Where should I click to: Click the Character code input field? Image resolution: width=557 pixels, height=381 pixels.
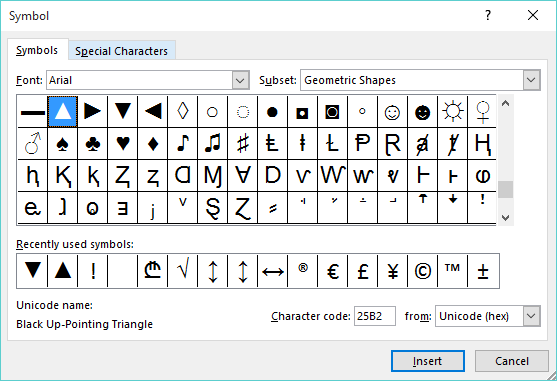coord(375,316)
